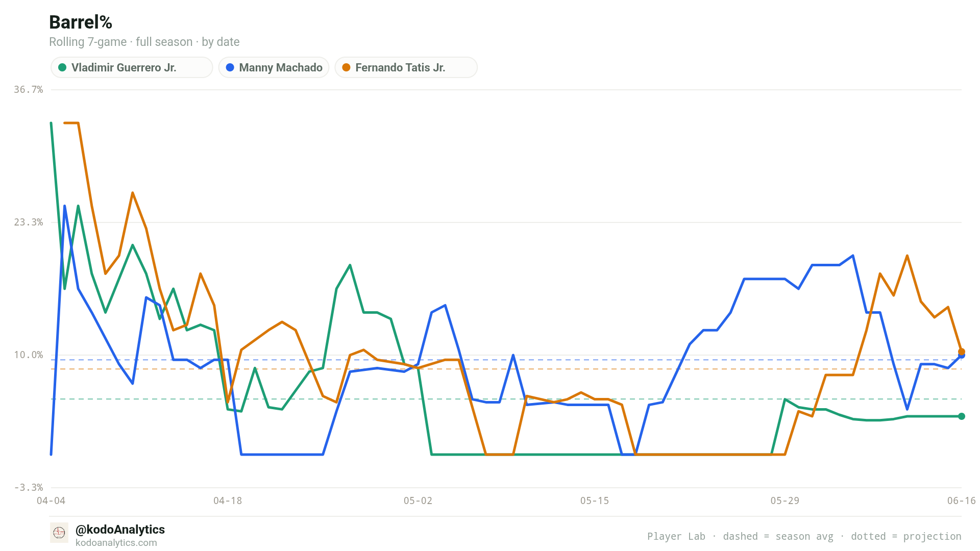This screenshot has width=980, height=551.
Task: Select the orange end-of-line data point
Action: (962, 352)
